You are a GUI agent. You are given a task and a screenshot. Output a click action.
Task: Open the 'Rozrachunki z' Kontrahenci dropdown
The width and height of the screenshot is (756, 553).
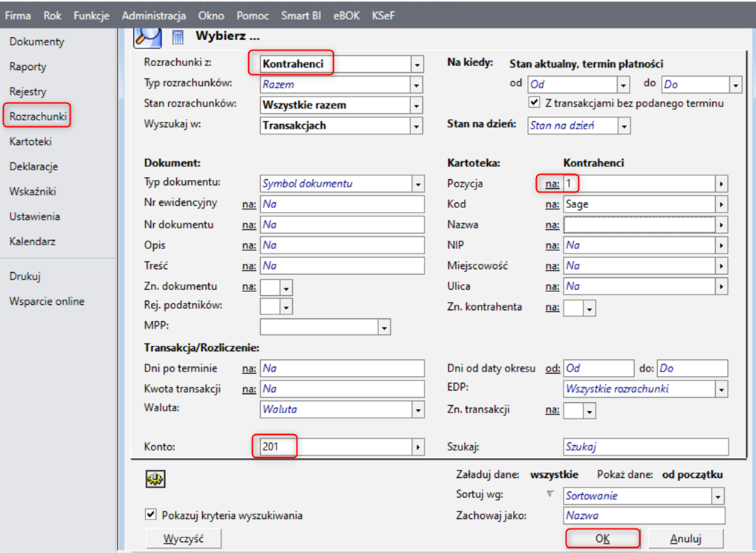[x=417, y=64]
